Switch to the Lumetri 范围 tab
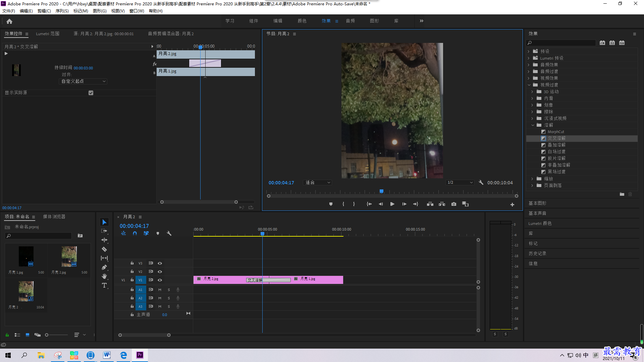 [48, 34]
